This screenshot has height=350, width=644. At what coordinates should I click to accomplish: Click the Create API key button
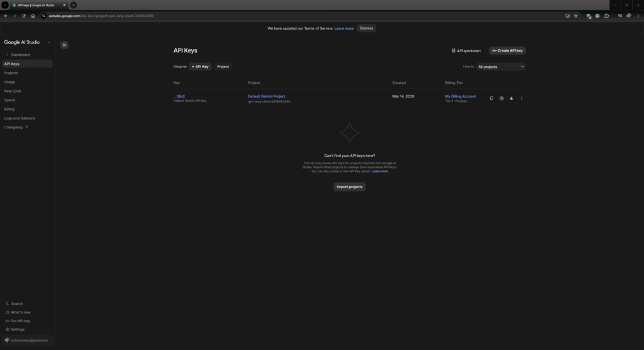[x=508, y=50]
